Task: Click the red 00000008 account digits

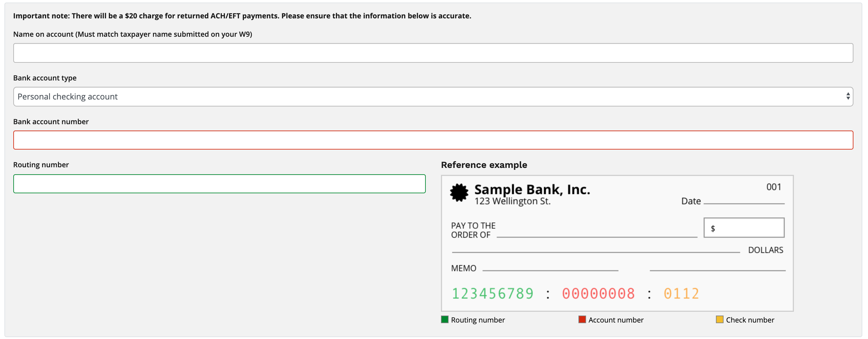Action: click(598, 293)
